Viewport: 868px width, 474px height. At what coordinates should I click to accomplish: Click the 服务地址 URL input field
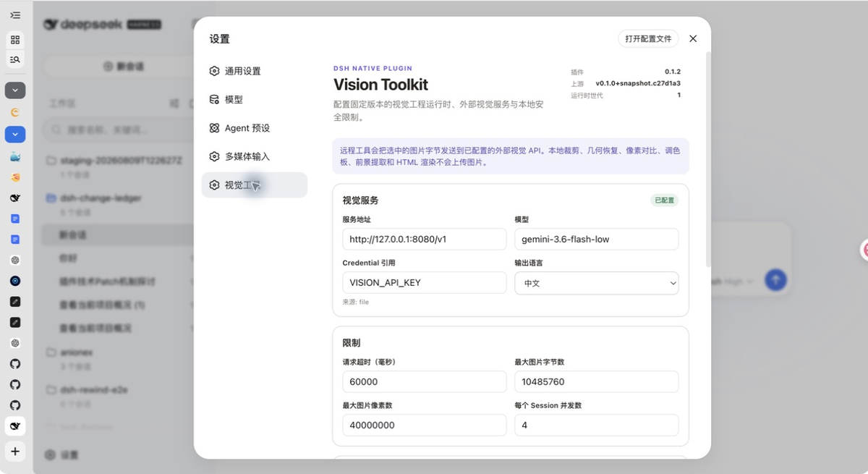424,239
